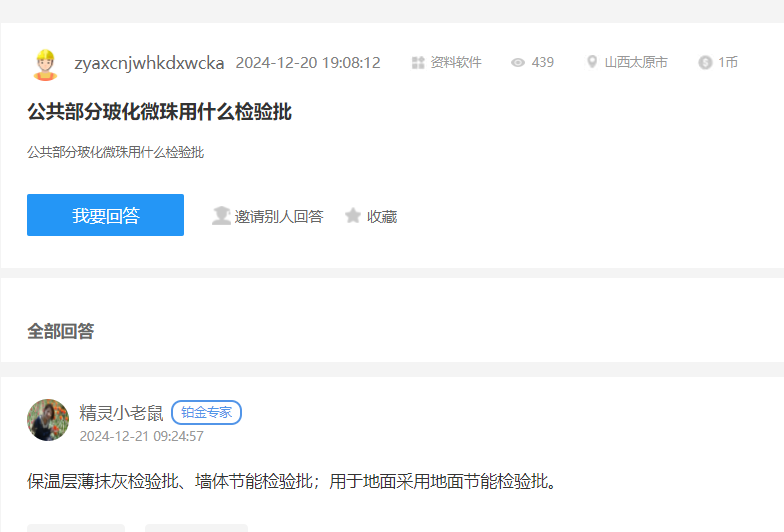
Task: Open user zyaxcnjwhkdxwcka's profile
Action: (x=149, y=63)
